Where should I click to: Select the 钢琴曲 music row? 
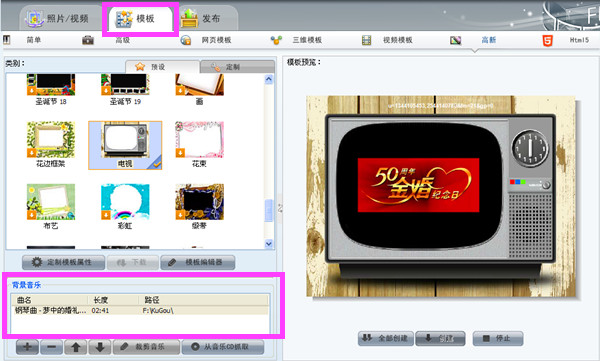click(140, 310)
